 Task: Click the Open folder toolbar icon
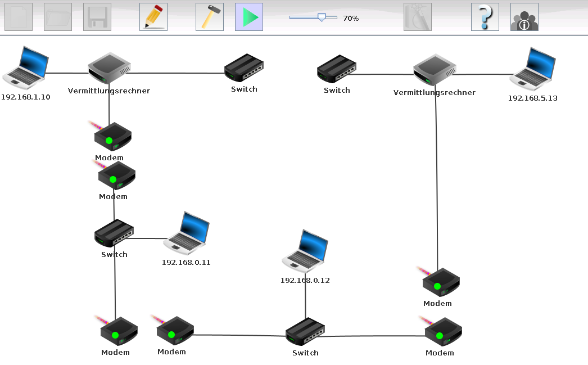pyautogui.click(x=58, y=17)
